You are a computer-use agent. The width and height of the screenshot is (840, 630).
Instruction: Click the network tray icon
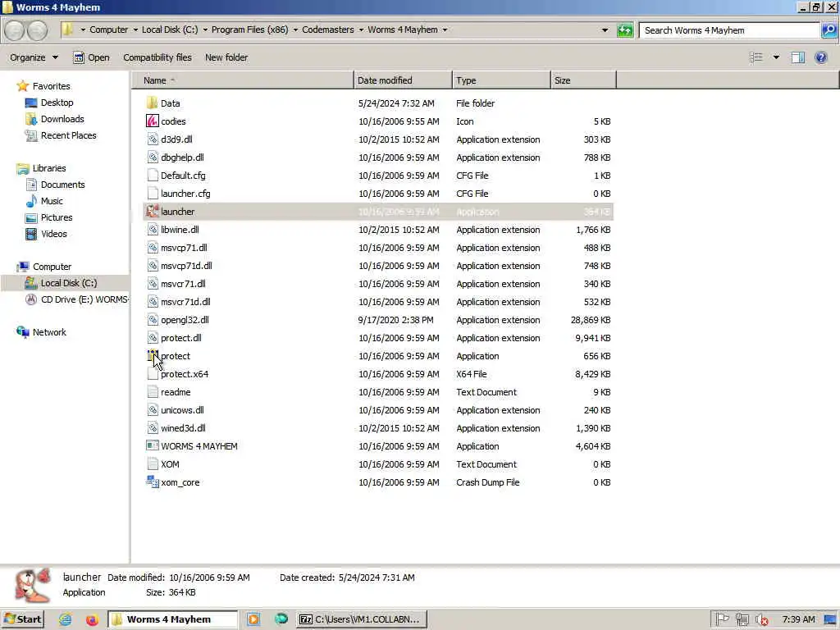tap(742, 619)
